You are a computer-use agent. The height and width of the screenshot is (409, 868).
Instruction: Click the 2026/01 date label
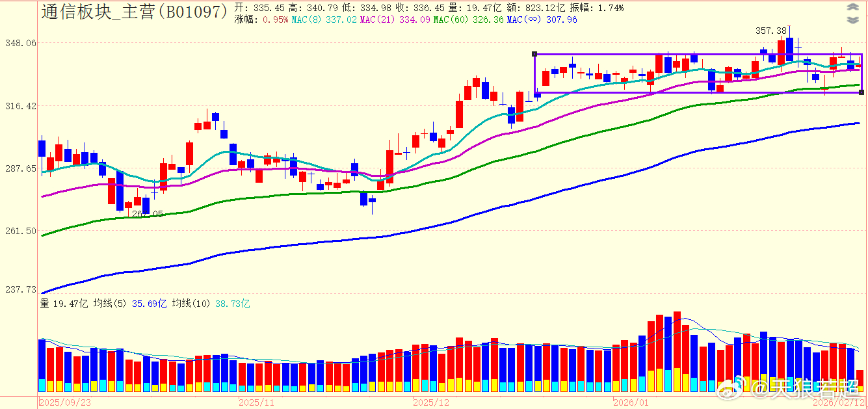click(x=632, y=402)
